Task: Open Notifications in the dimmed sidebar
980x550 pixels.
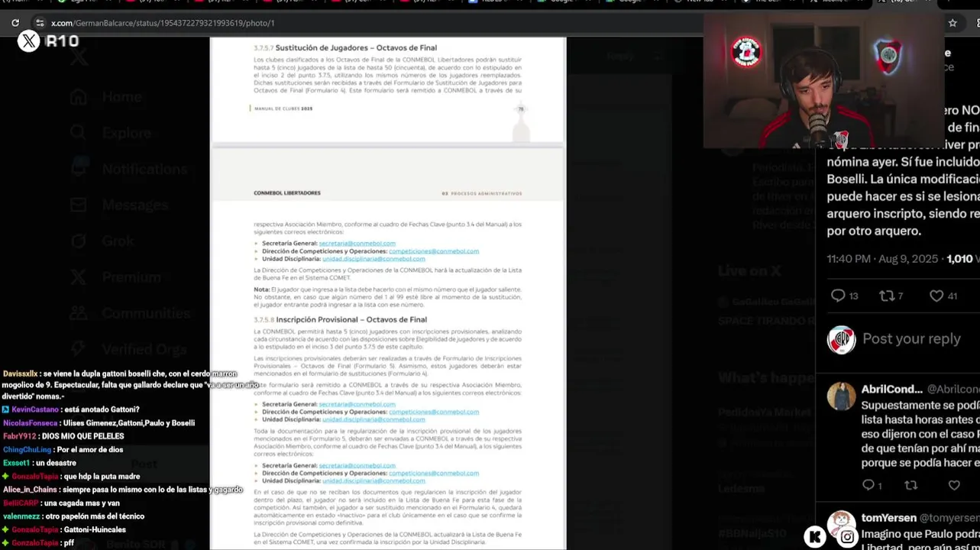Action: 128,169
